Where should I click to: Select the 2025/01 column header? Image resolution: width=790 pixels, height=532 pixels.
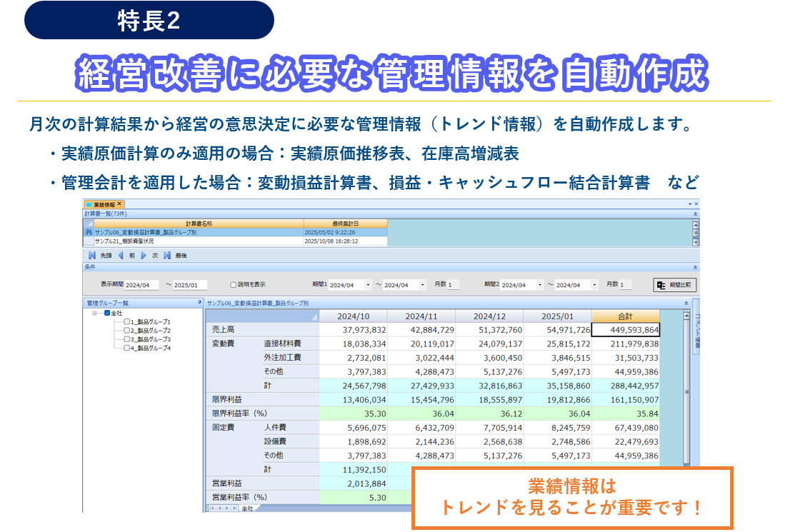(557, 316)
